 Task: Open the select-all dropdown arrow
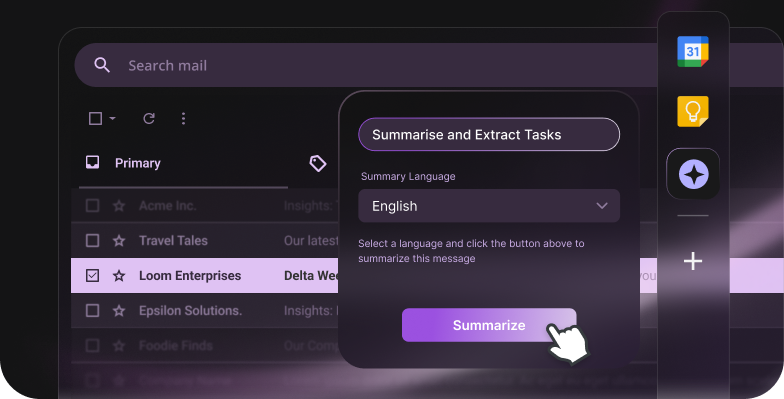(112, 118)
